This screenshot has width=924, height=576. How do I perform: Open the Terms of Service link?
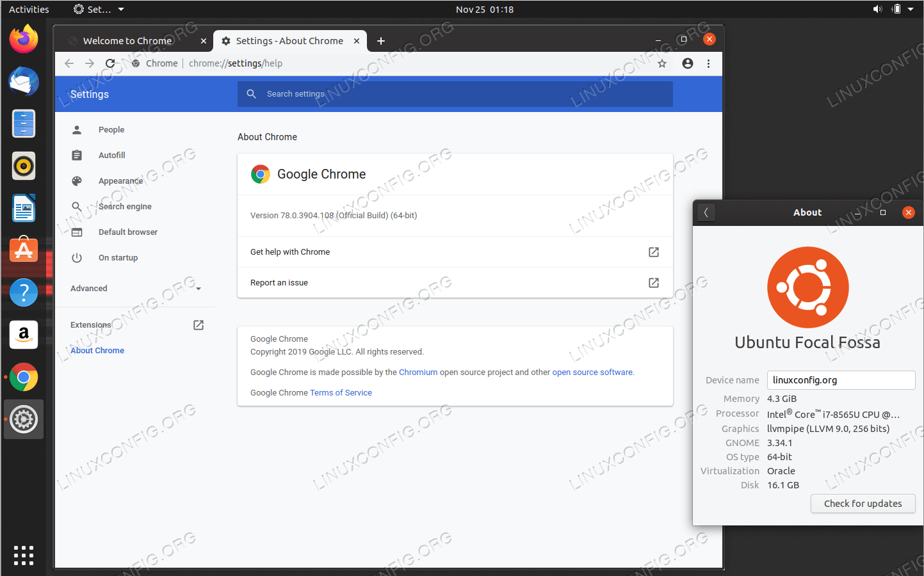(x=341, y=393)
